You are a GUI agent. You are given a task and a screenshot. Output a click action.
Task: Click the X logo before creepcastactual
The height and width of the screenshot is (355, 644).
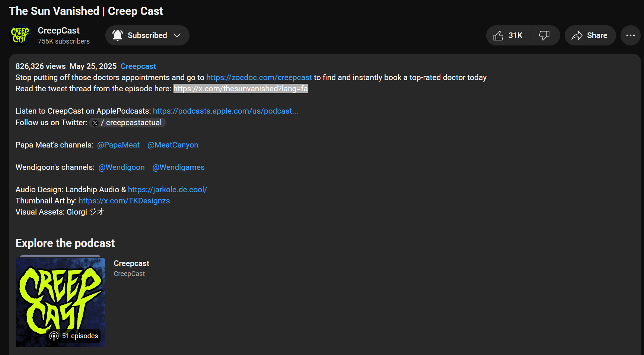point(95,123)
